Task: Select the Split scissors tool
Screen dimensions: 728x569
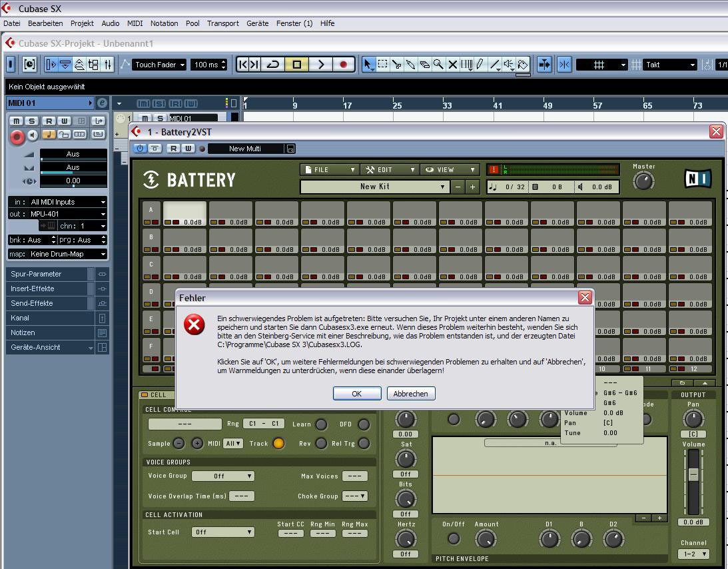Action: 396,65
